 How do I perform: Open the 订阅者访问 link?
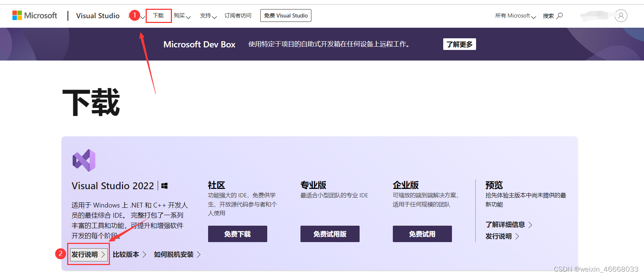tap(238, 16)
